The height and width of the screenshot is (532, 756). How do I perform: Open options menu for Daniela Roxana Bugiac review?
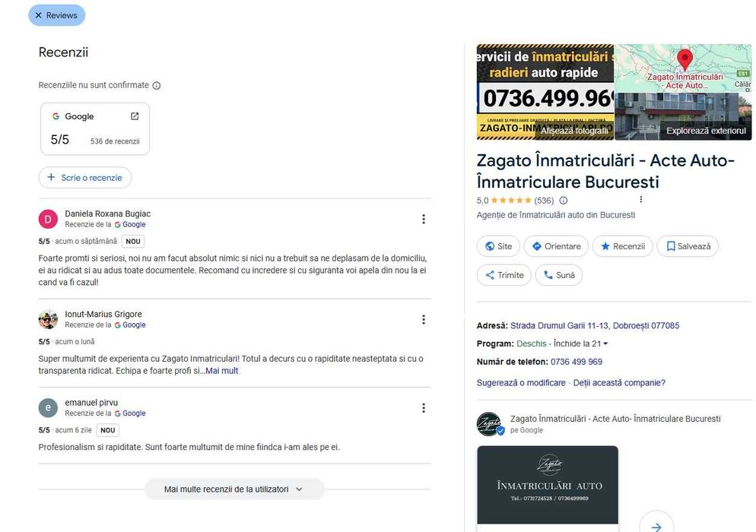(x=424, y=219)
